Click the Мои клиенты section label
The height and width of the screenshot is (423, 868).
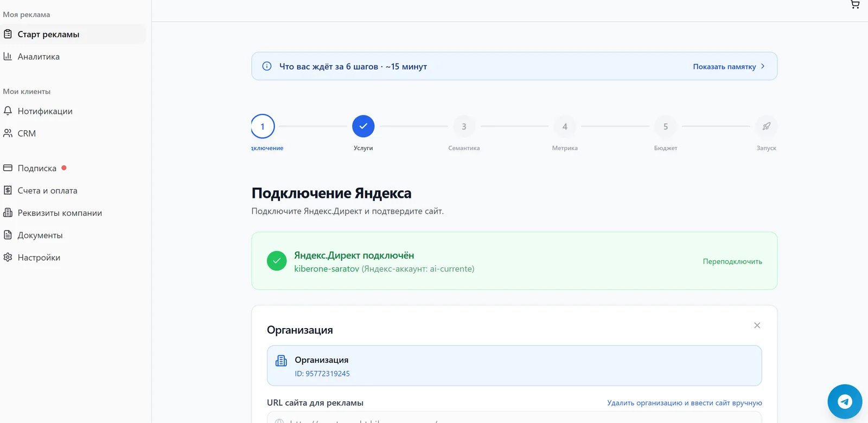point(27,92)
